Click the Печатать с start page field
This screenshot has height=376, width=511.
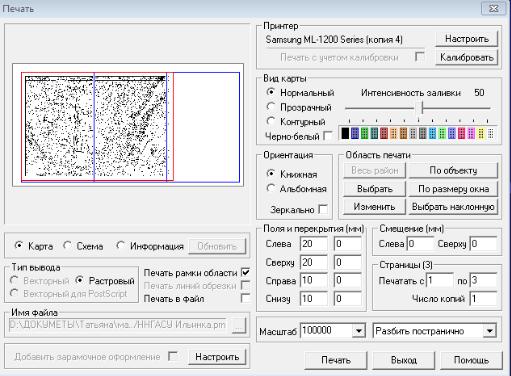coord(439,281)
